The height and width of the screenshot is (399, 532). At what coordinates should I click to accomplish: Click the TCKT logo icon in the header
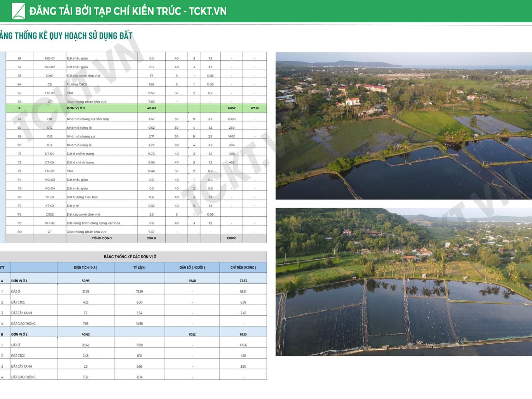(x=18, y=11)
